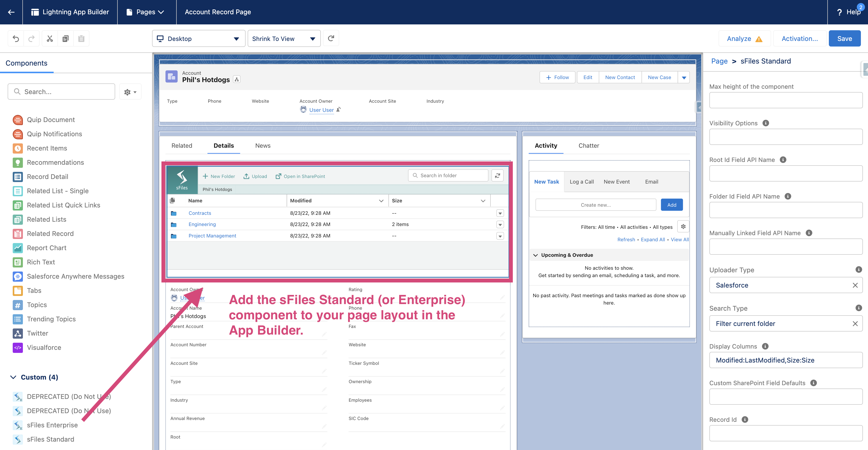Click the account hierarchy icon
868x450 pixels.
pos(237,80)
